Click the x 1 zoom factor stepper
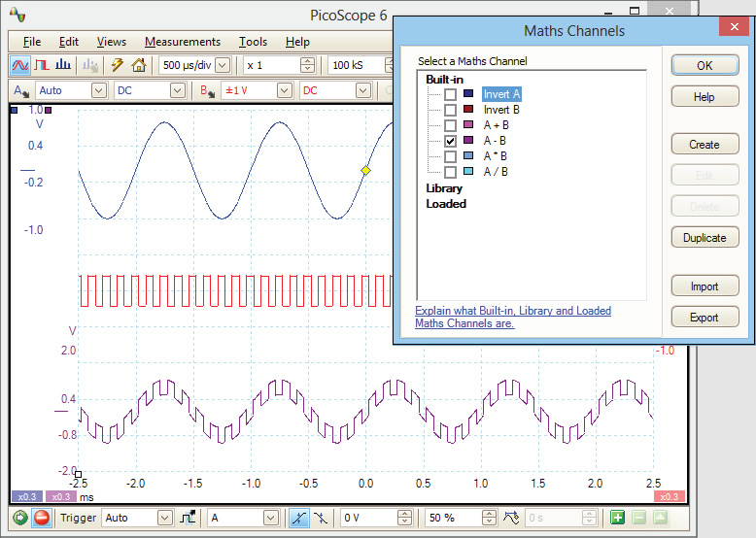The image size is (756, 538). [307, 65]
